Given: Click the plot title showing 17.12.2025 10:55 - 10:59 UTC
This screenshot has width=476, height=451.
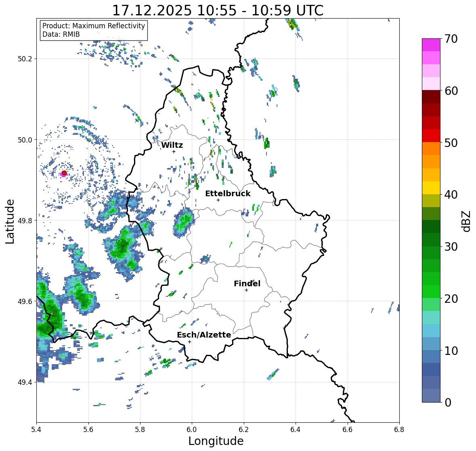Looking at the screenshot, I should [x=218, y=10].
